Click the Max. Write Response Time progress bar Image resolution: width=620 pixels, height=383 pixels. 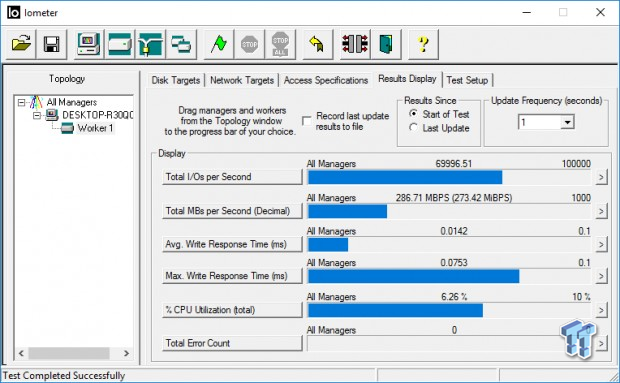[x=449, y=276]
